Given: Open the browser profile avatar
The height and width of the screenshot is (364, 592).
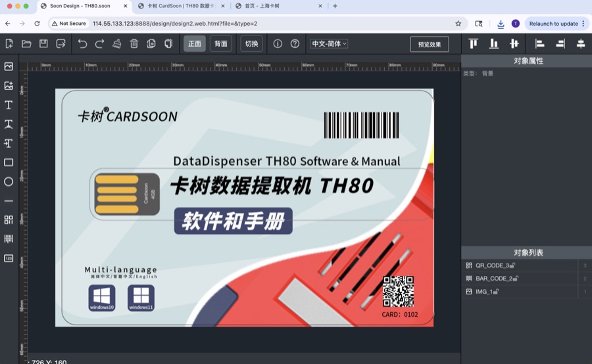Looking at the screenshot, I should pyautogui.click(x=515, y=24).
